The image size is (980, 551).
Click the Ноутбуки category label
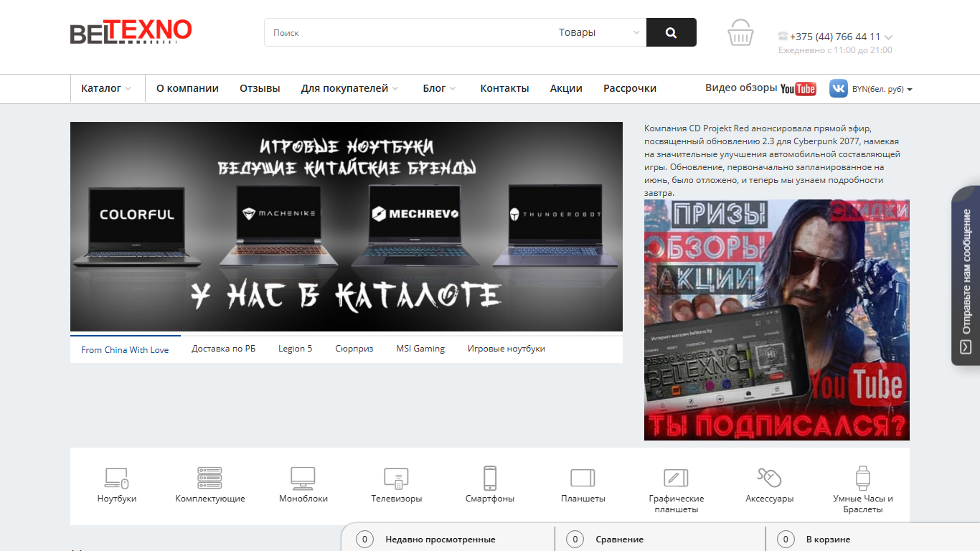pyautogui.click(x=117, y=499)
